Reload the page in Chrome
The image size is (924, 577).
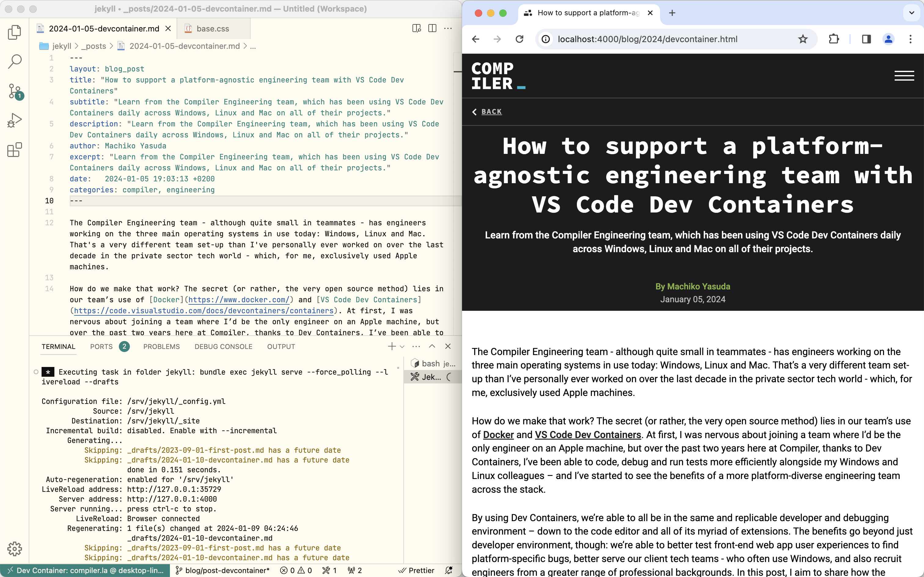(519, 39)
